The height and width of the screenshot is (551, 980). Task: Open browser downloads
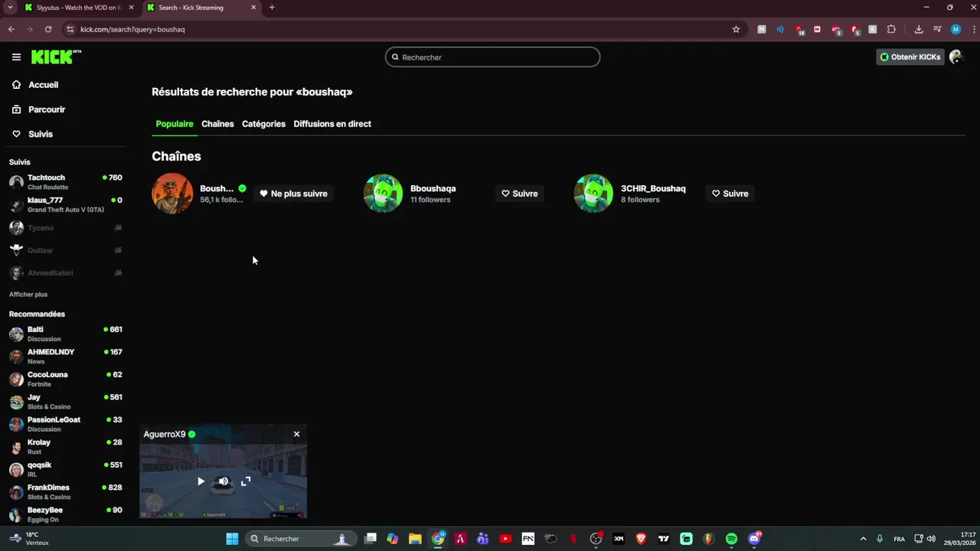[919, 29]
